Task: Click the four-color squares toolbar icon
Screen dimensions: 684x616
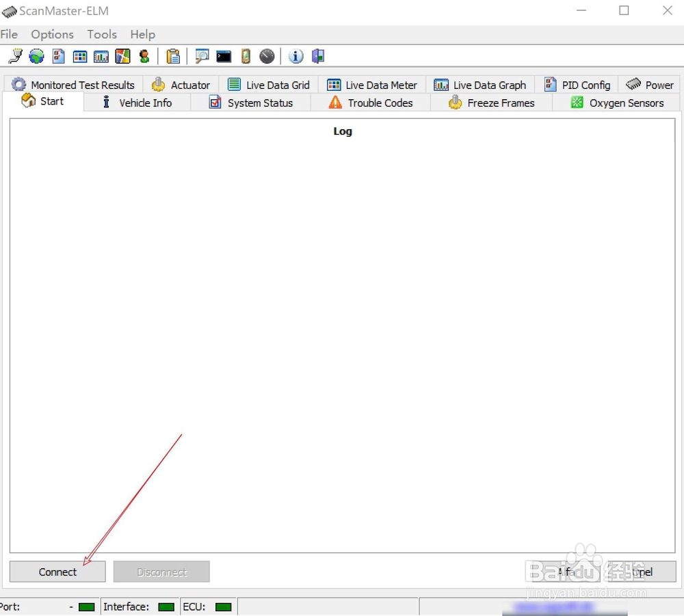Action: click(x=122, y=56)
